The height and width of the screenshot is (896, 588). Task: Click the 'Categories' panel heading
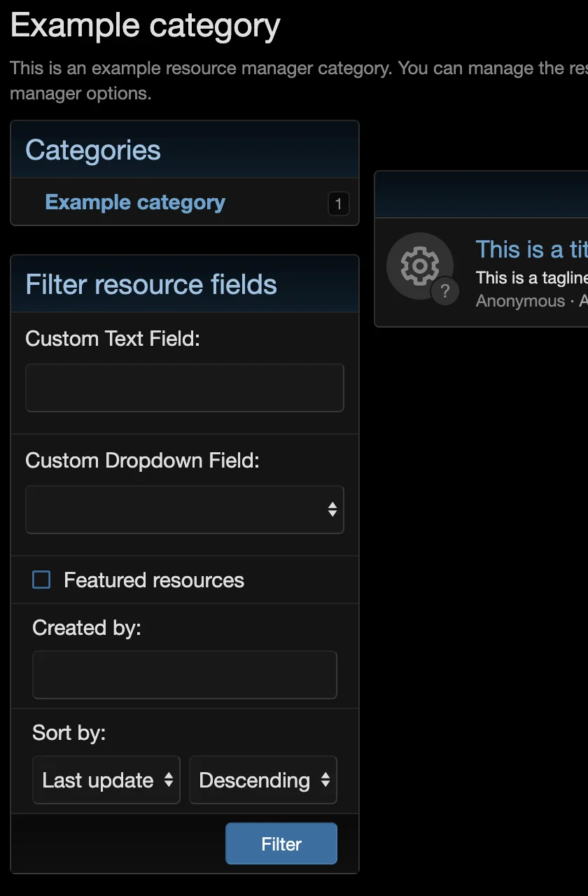tap(92, 149)
